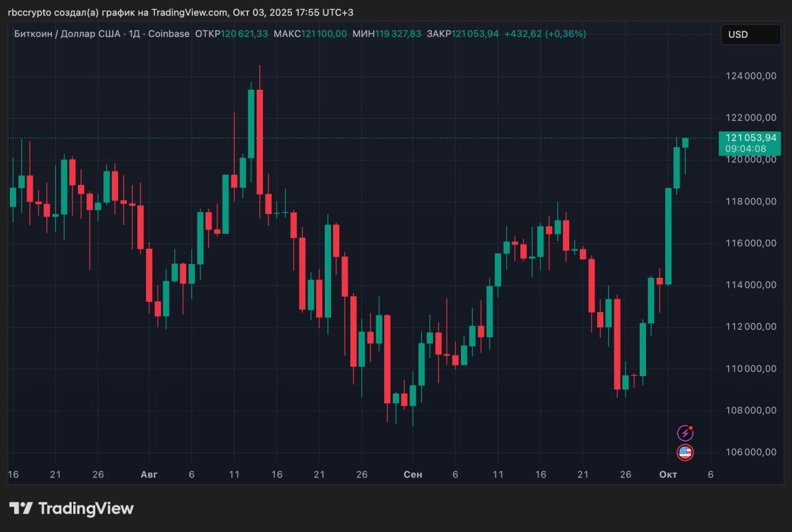
Task: Click the purple lightning news event icon
Action: (x=686, y=432)
